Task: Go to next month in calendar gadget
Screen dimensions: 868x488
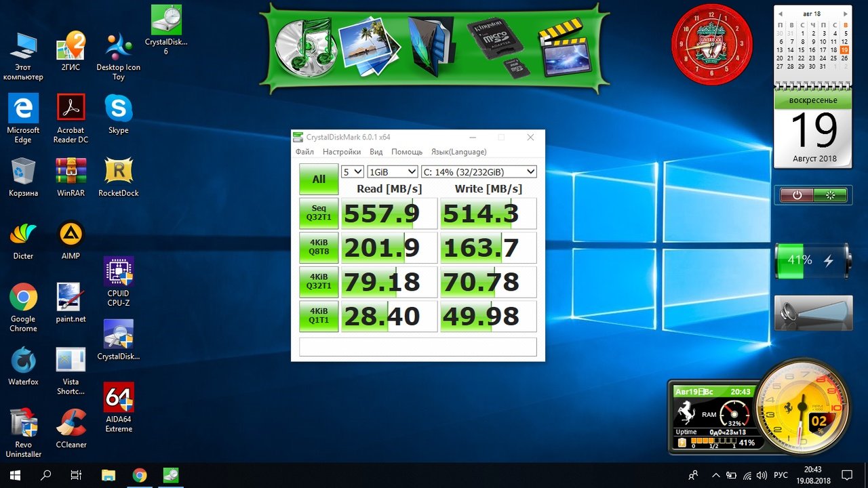Action: point(846,13)
